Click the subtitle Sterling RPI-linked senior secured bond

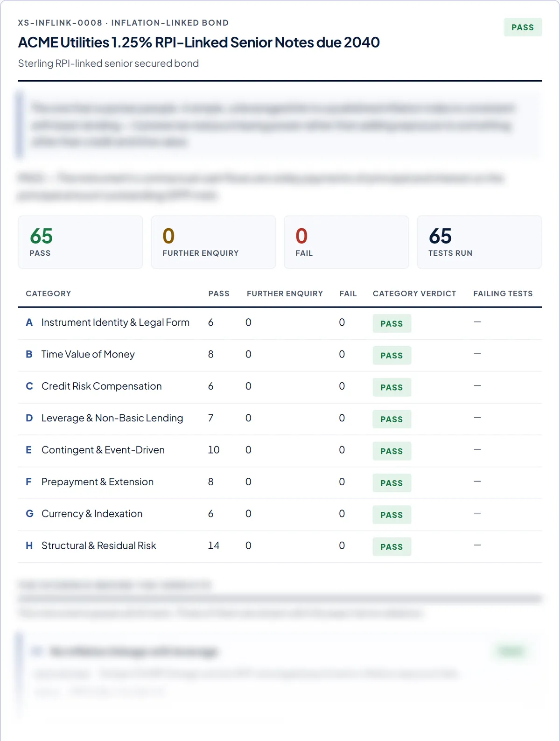pos(108,63)
